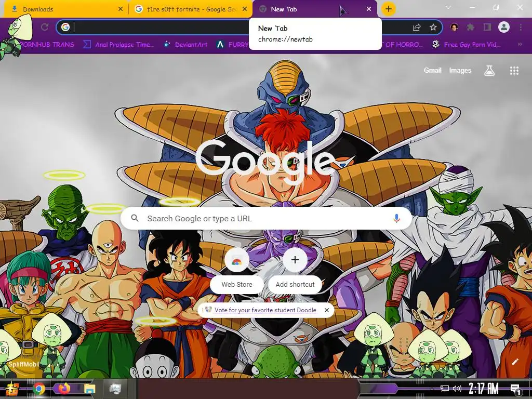The height and width of the screenshot is (399, 532).
Task: Open File Explorer from taskbar
Action: coord(89,389)
